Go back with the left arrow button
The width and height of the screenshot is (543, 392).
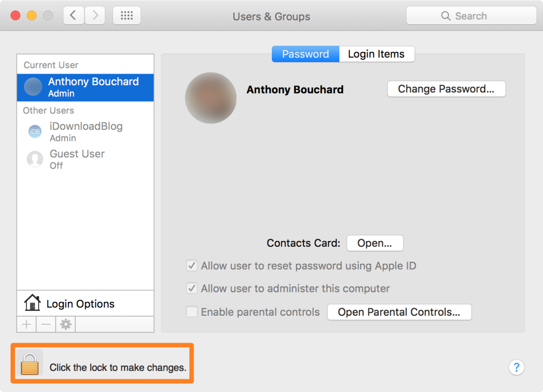(x=73, y=16)
